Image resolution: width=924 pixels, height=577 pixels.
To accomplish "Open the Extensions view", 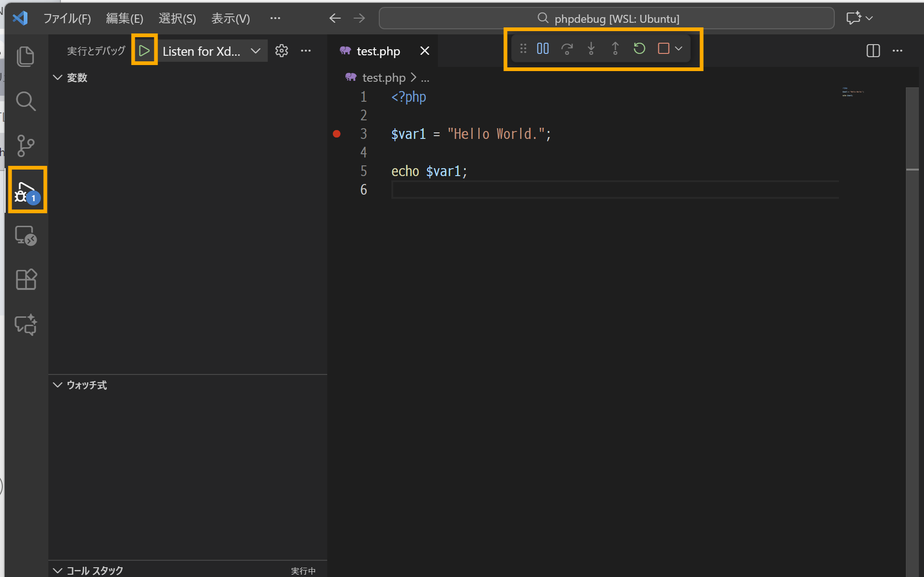I will point(26,279).
